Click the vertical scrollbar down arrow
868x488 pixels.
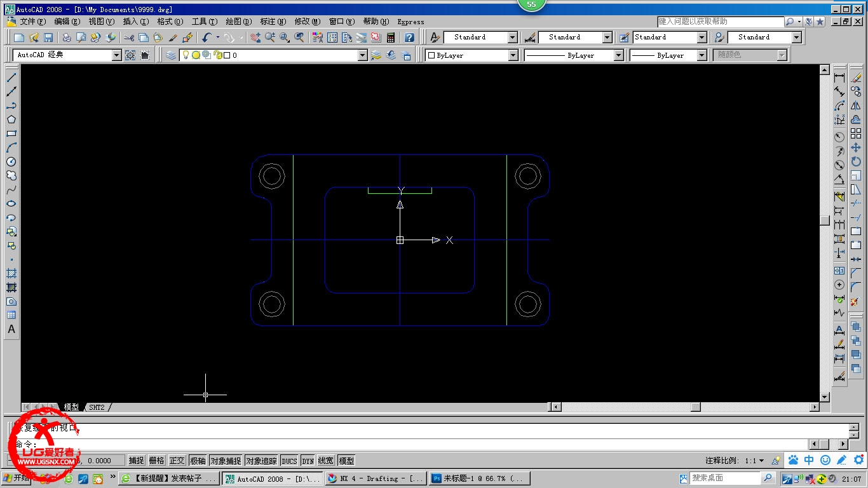tap(825, 397)
